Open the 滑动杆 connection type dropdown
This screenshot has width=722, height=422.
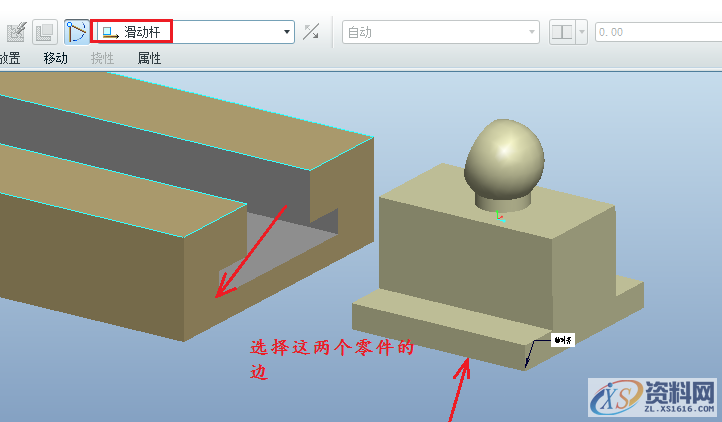point(193,32)
